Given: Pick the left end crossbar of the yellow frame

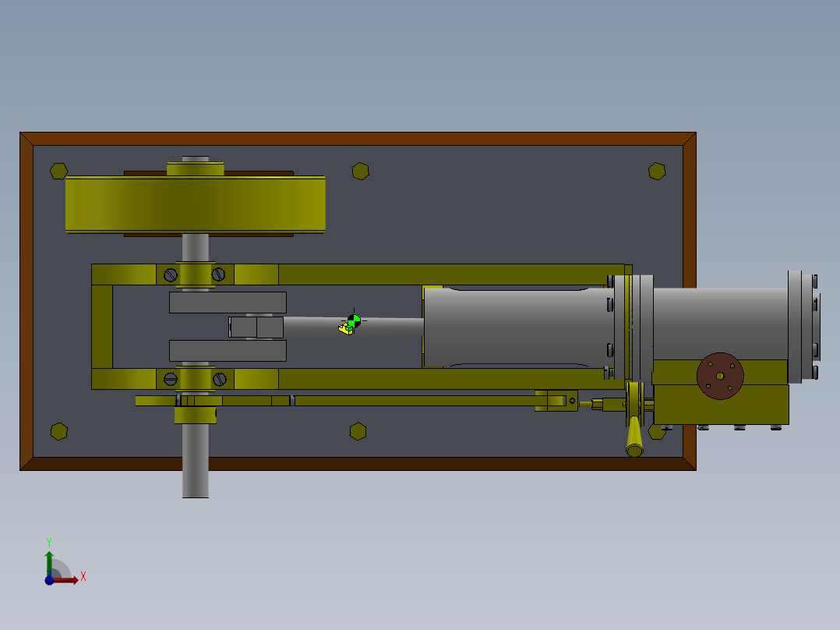Looking at the screenshot, I should tap(102, 327).
